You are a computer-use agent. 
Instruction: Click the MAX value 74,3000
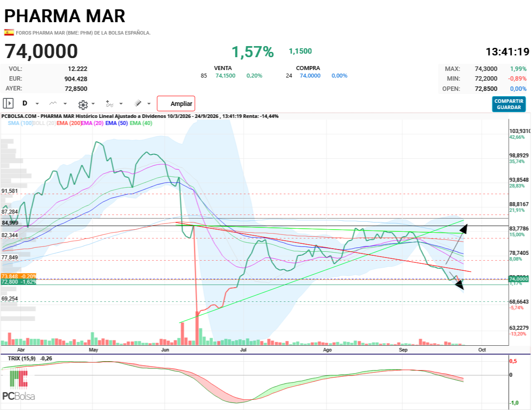point(486,69)
